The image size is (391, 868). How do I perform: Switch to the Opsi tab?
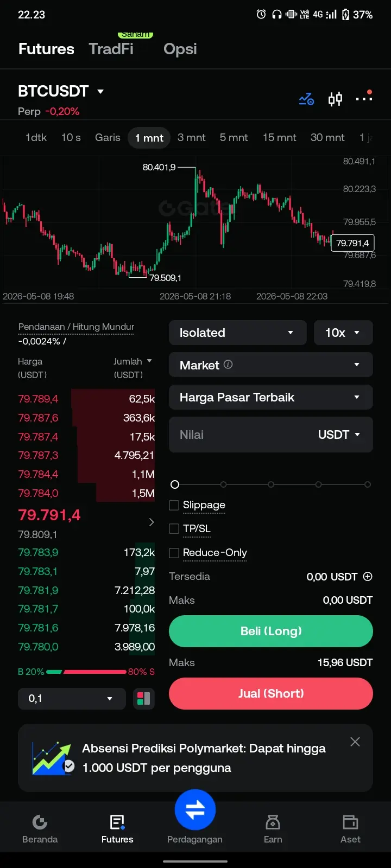point(180,49)
